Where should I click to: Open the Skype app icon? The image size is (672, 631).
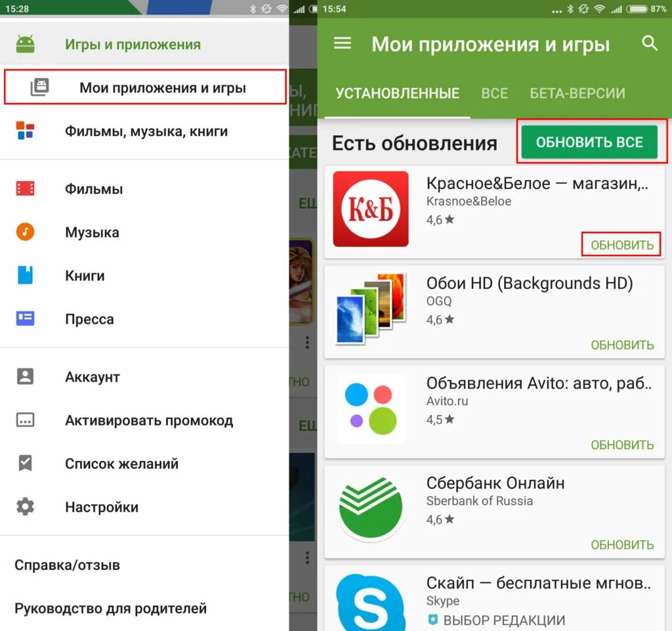tap(371, 602)
